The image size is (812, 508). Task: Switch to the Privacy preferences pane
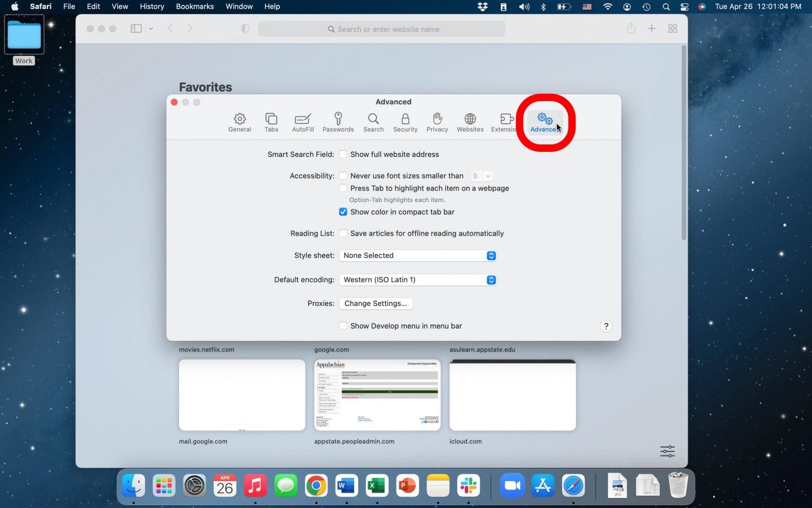point(437,122)
